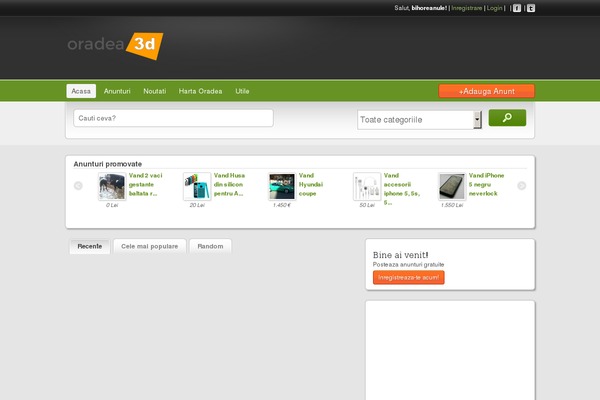Viewport: 600px width, 400px height.
Task: Click the 'Inregistreaza-te acum!' button
Action: (409, 278)
